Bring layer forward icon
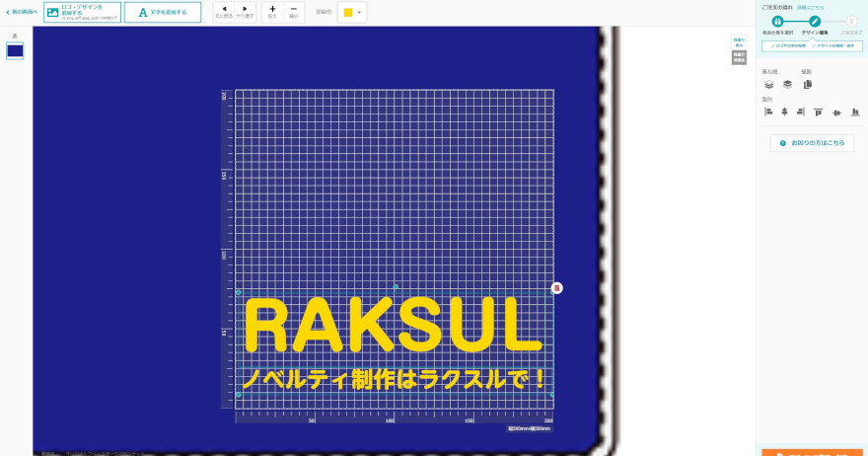 [x=787, y=84]
